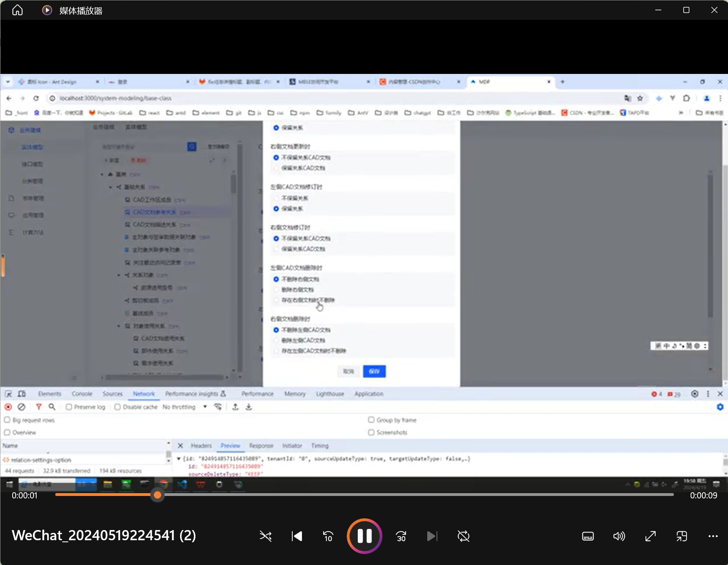
Task: Select the last radio option in dialog
Action: click(x=276, y=351)
